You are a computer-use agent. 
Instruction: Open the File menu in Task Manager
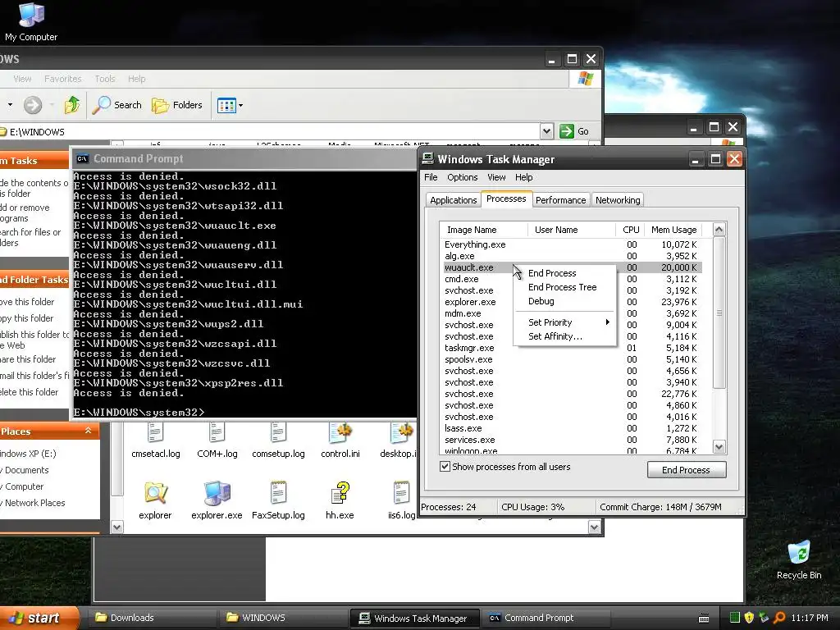(431, 177)
